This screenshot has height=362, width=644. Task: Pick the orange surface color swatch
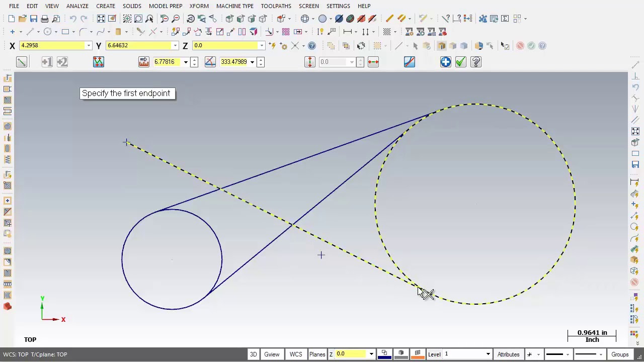[417, 354]
